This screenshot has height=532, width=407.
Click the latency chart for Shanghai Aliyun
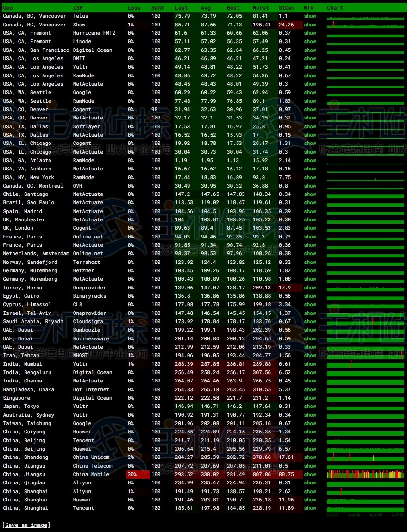(365, 491)
